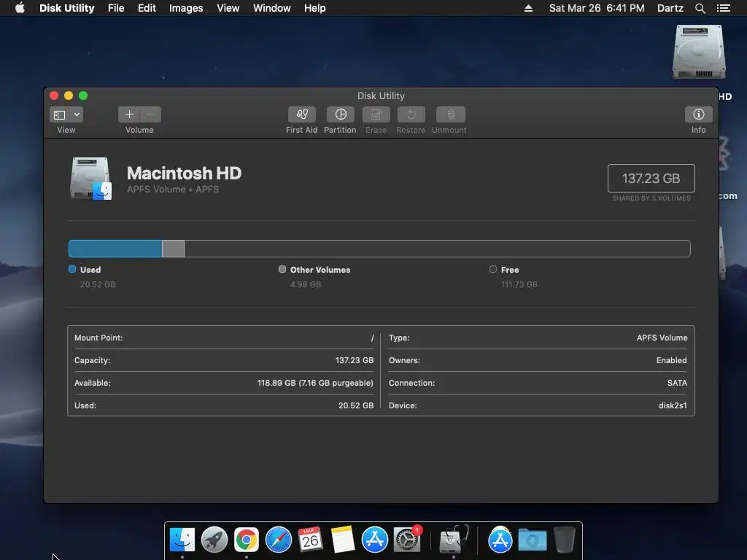Click the Erase toolbar icon
This screenshot has height=560, width=747.
[x=376, y=114]
